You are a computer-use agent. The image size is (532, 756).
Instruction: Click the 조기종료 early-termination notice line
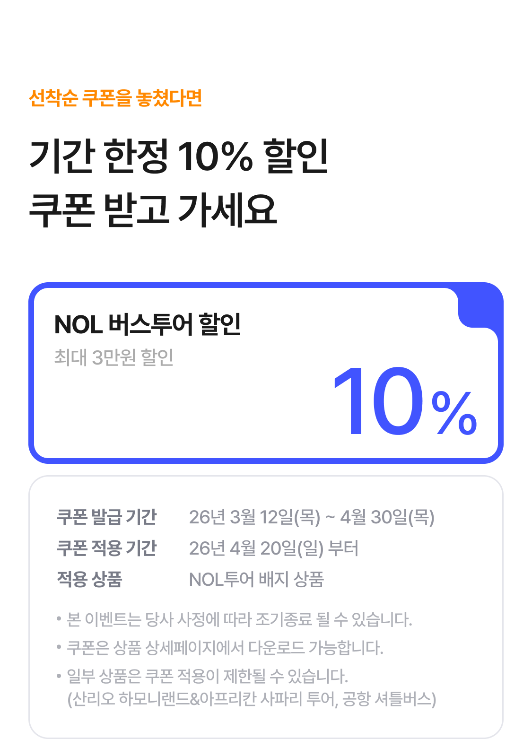(x=239, y=619)
